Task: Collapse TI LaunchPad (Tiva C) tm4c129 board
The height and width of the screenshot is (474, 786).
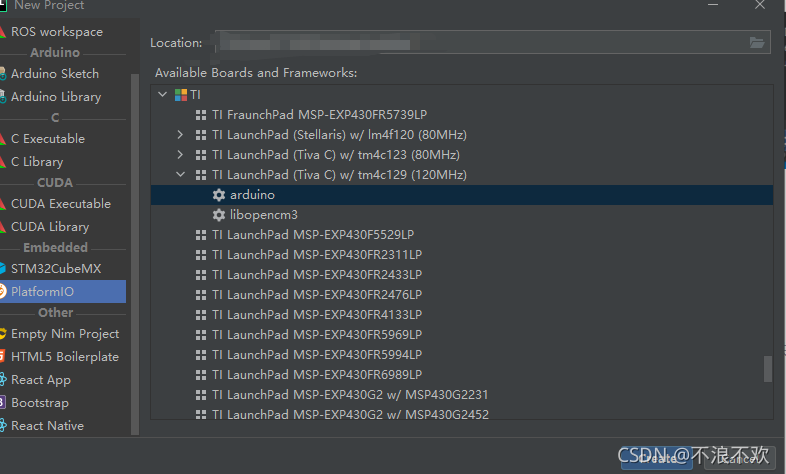Action: click(x=180, y=174)
